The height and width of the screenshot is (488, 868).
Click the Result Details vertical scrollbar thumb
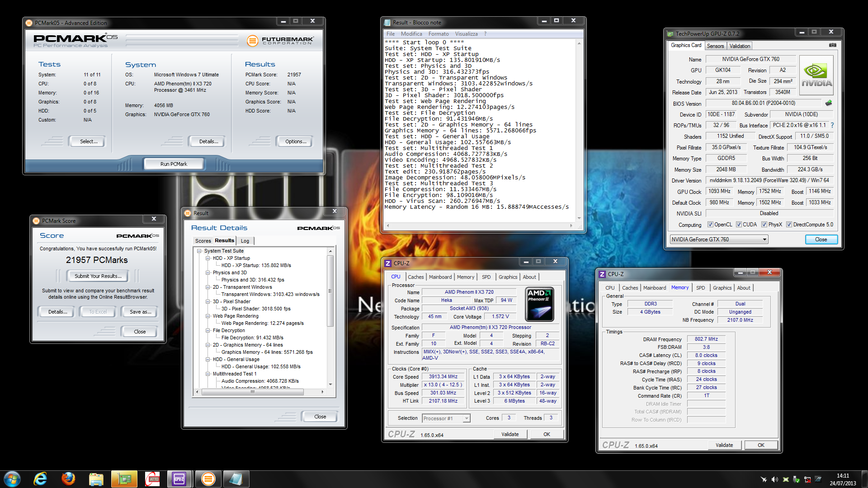pos(330,291)
